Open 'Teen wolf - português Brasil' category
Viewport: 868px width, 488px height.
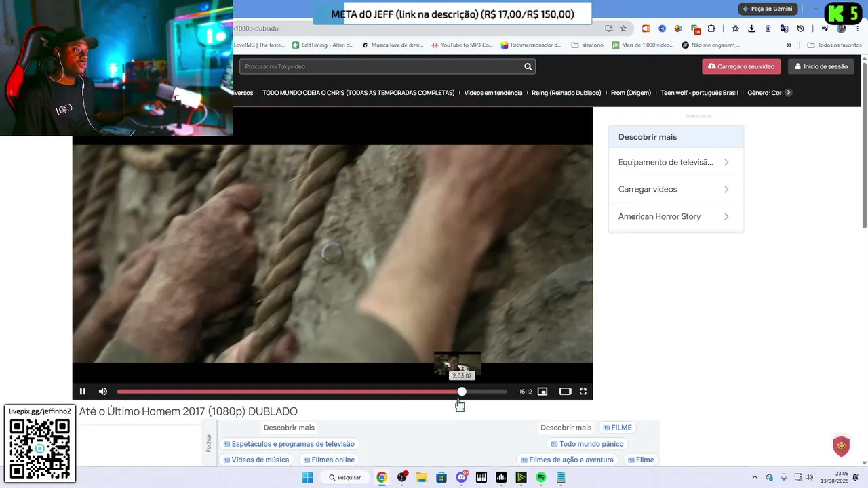699,93
